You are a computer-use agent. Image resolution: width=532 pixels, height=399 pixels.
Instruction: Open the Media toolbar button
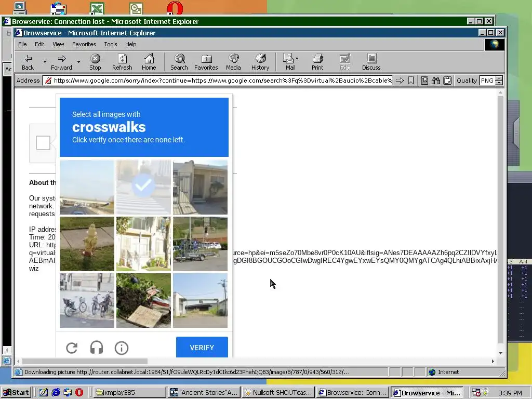[x=233, y=62]
